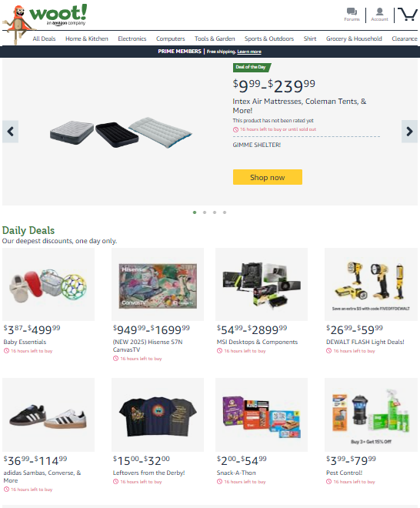Image resolution: width=420 pixels, height=508 pixels.
Task: Click the Deal of the Day badge
Action: coord(252,67)
